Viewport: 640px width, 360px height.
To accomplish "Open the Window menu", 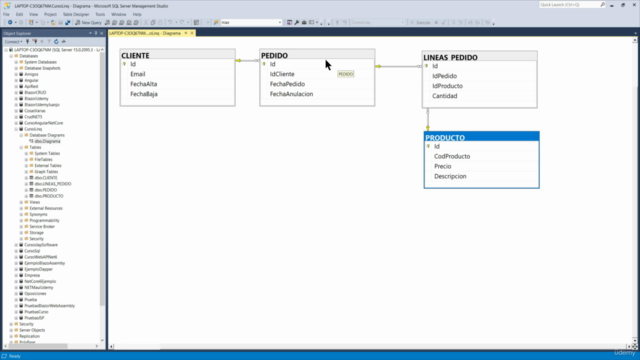I will tap(119, 14).
